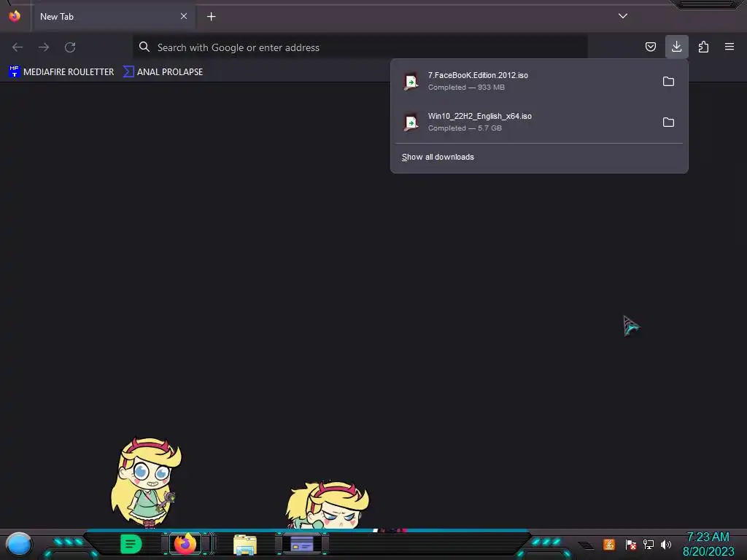Click the Java update tray icon
The image size is (747, 560).
[609, 544]
